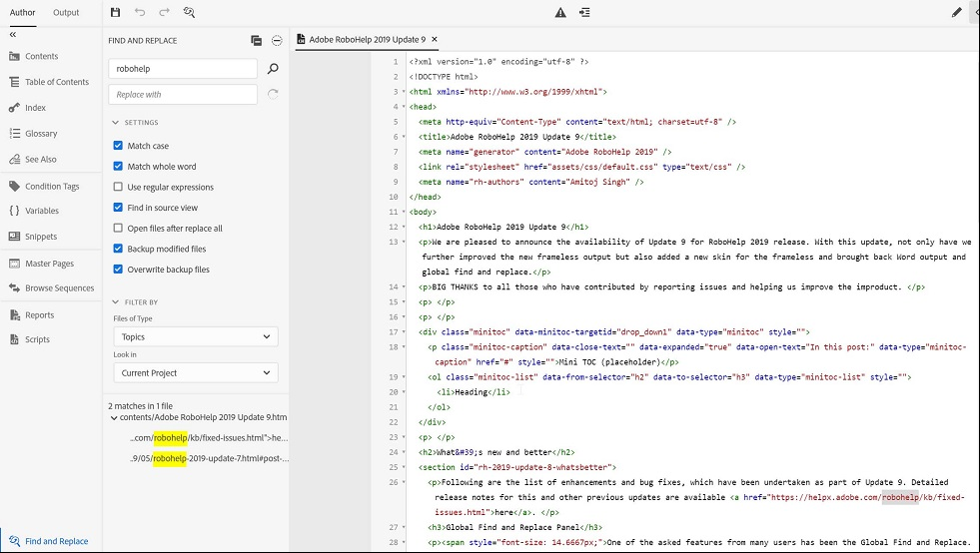
Task: Uncheck the Match case checkbox
Action: tap(118, 146)
